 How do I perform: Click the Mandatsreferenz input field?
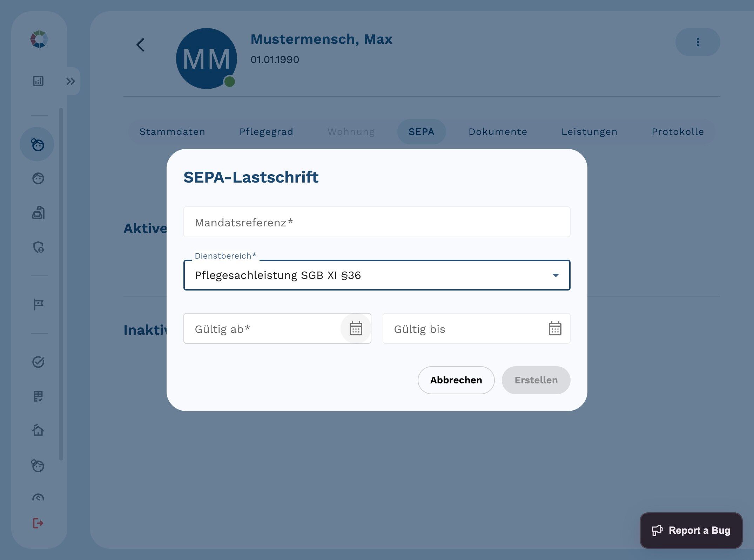377,222
